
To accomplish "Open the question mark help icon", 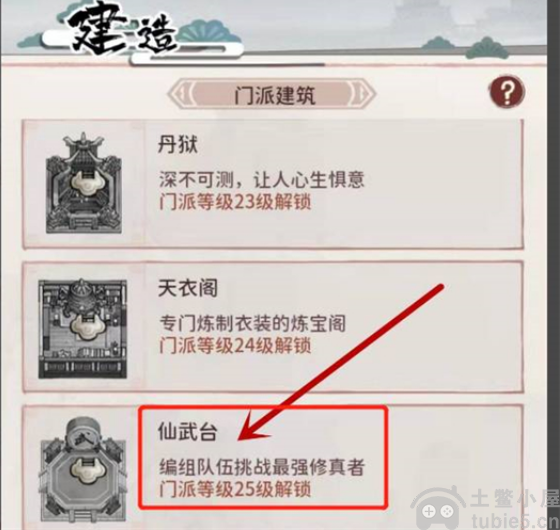I will (507, 92).
